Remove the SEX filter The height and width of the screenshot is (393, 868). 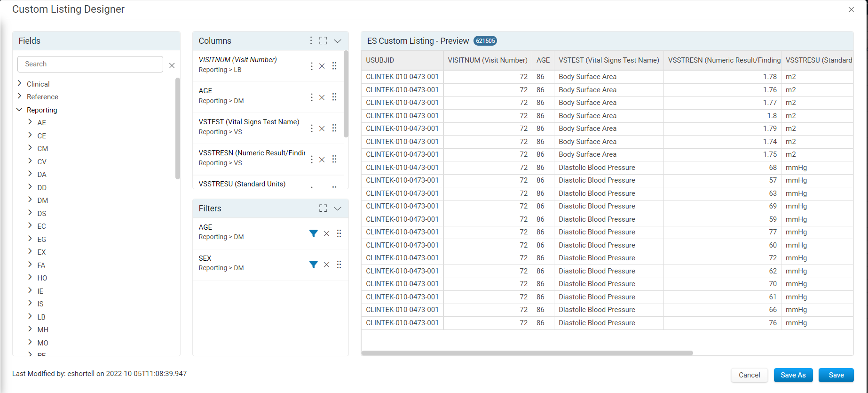coord(327,265)
